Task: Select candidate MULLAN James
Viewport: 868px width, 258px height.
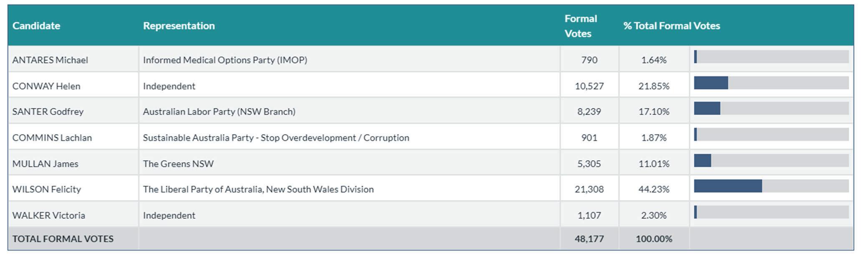Action: point(45,164)
